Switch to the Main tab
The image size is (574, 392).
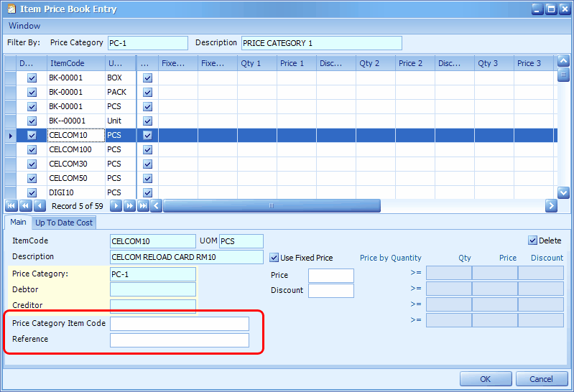[18, 222]
